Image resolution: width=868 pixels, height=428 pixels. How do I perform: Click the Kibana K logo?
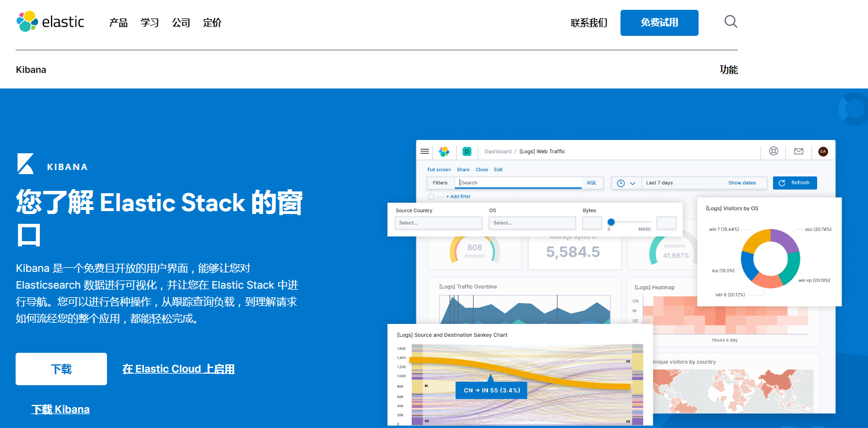click(x=26, y=164)
